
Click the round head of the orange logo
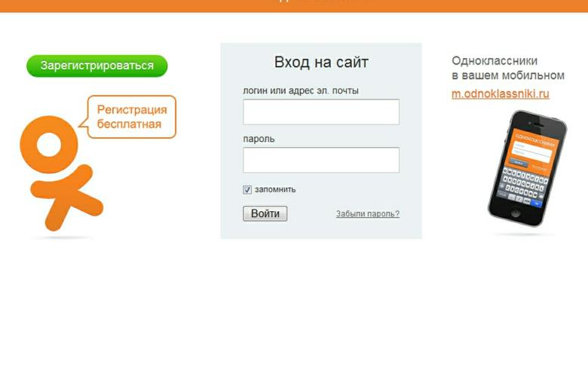coord(49,144)
